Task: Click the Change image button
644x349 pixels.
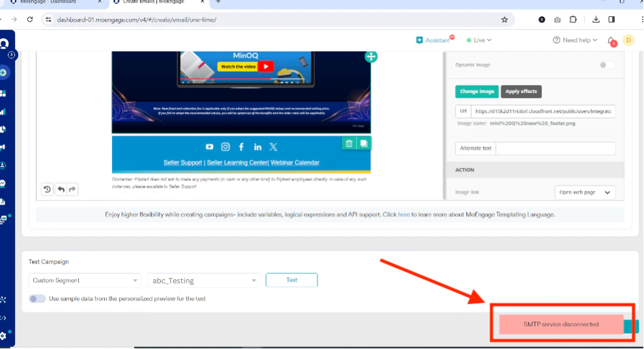Action: click(477, 91)
